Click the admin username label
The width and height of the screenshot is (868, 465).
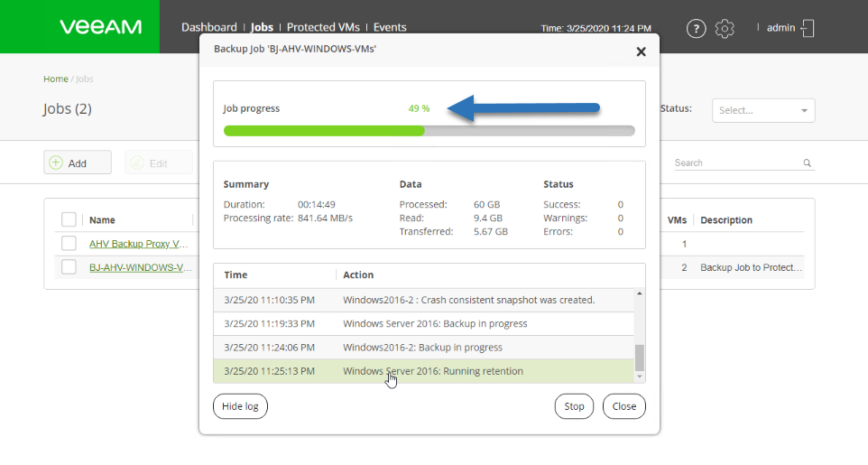click(x=780, y=28)
